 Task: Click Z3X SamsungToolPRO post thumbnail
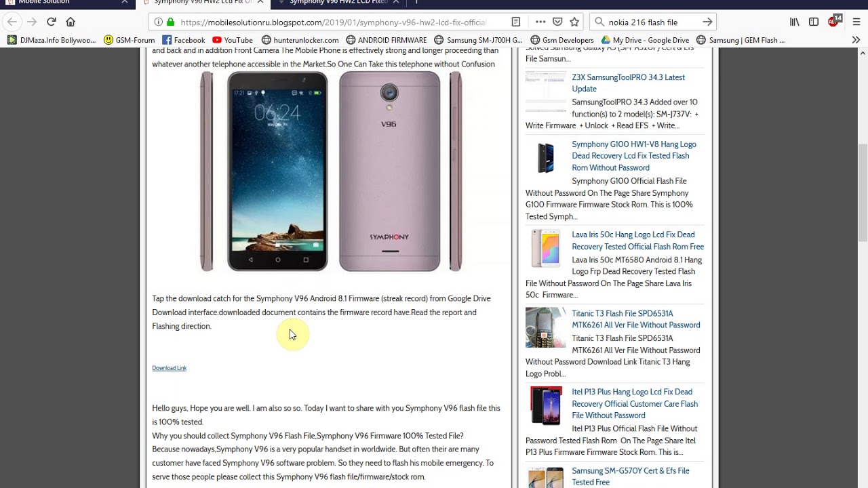[x=546, y=91]
